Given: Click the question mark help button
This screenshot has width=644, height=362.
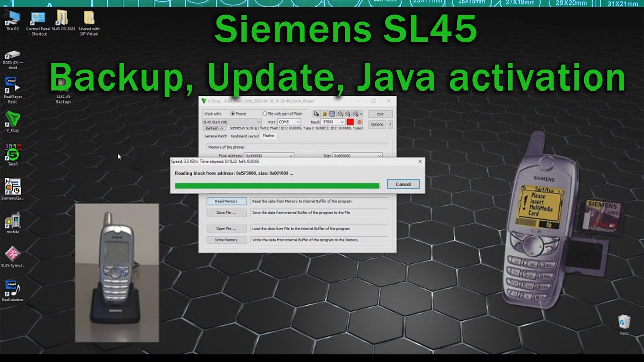Looking at the screenshot, I should [x=390, y=124].
